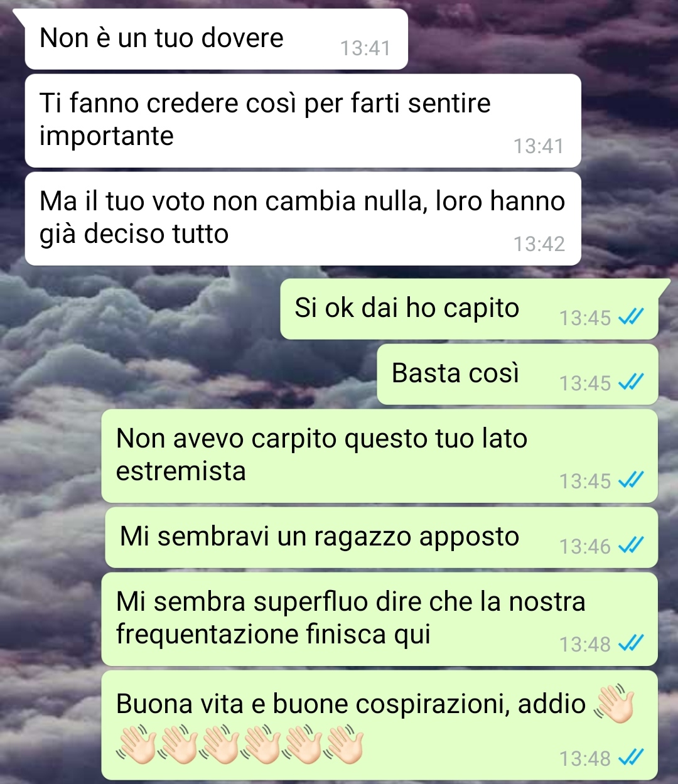Click waving hand emoji after 'addio'
This screenshot has height=784, width=678.
613,704
